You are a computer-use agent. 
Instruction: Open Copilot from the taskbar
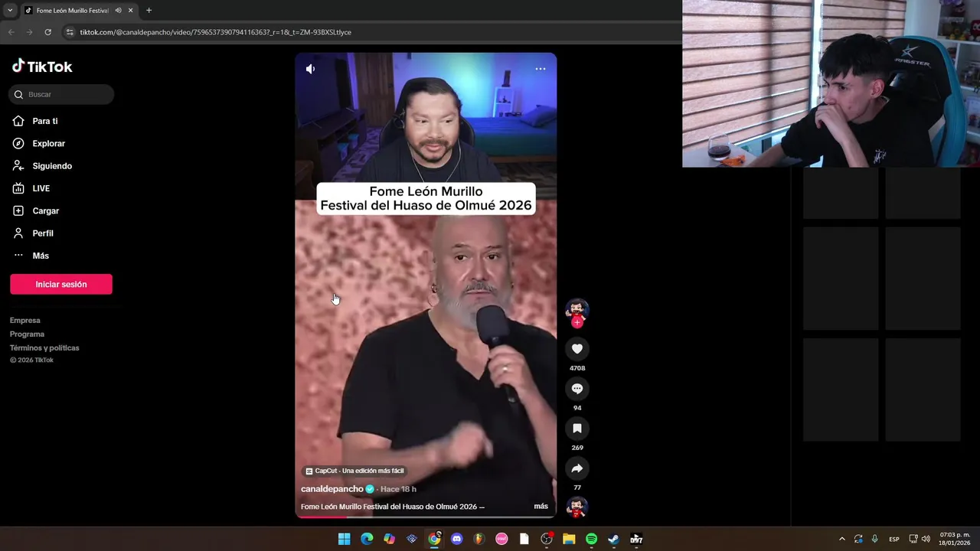click(x=389, y=539)
